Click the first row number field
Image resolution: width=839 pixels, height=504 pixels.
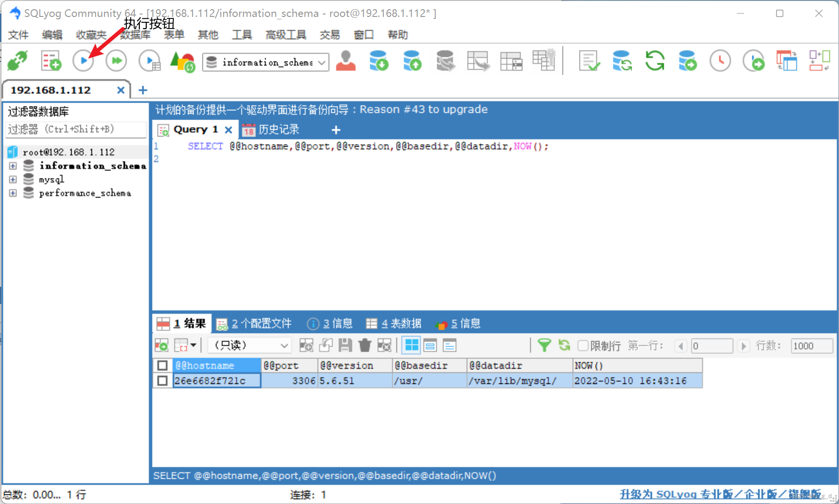coord(712,346)
